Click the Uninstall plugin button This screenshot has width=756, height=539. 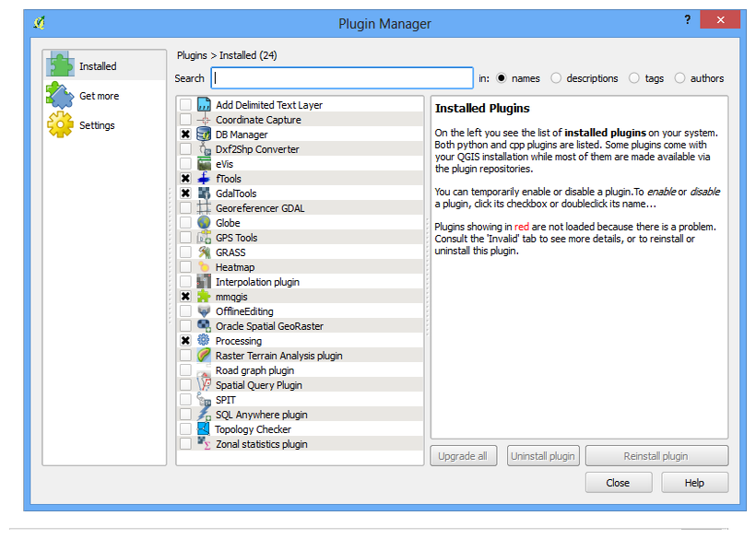click(542, 456)
